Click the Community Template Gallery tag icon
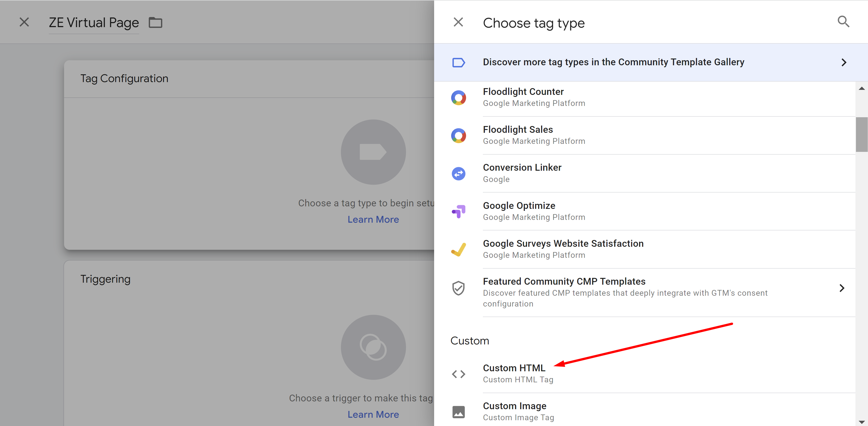This screenshot has width=868, height=426. (458, 63)
